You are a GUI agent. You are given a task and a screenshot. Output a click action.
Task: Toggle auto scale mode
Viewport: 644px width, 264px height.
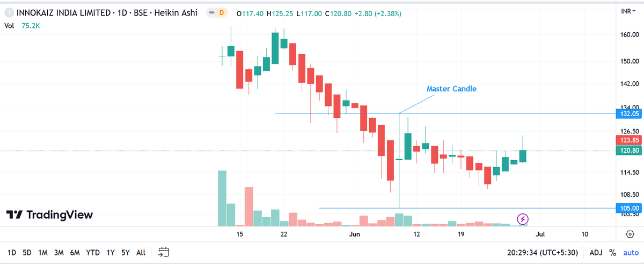point(631,252)
